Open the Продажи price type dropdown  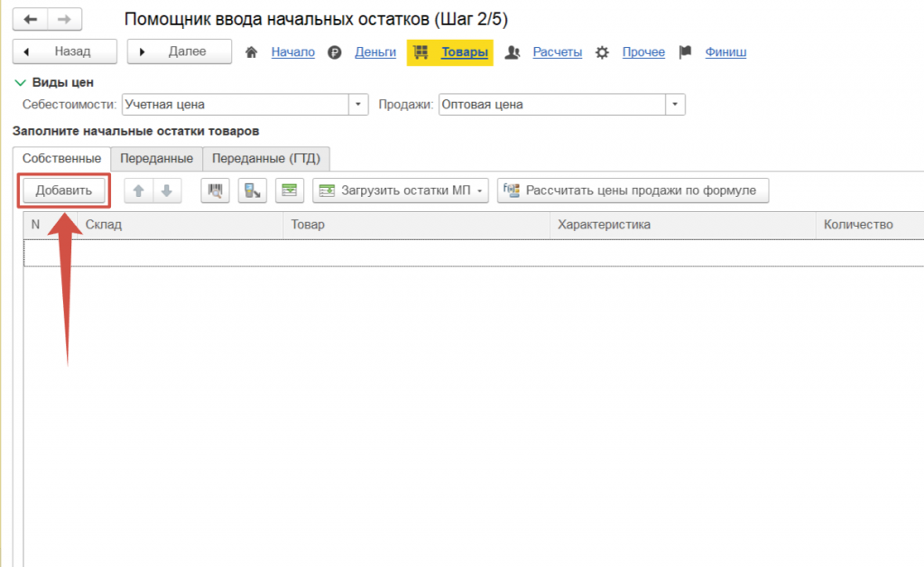pos(675,105)
